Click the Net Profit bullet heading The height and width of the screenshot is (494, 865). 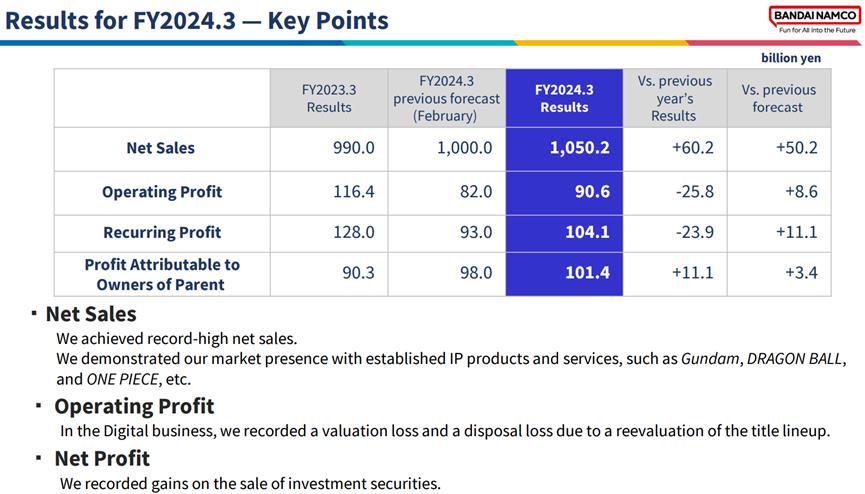[102, 458]
